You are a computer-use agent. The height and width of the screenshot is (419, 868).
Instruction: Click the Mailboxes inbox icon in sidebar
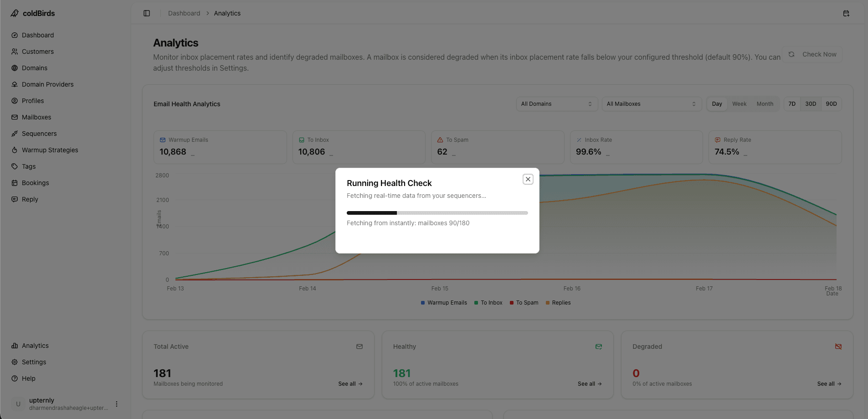15,117
